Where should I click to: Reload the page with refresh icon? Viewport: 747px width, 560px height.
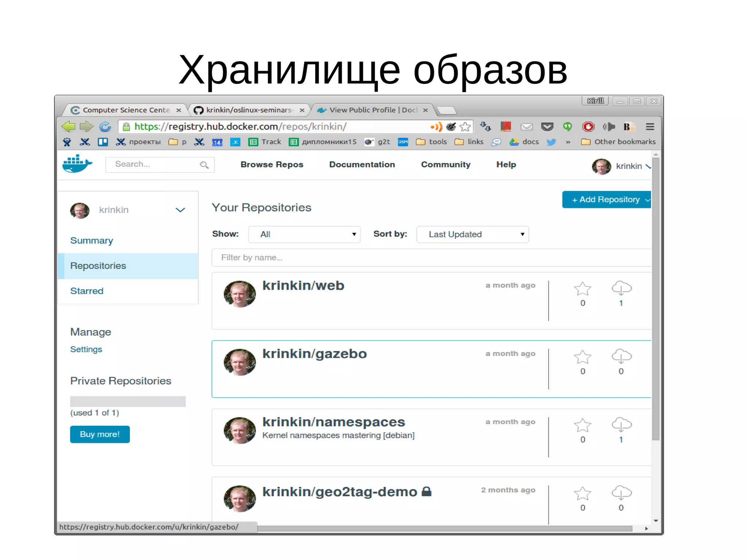[x=105, y=127]
